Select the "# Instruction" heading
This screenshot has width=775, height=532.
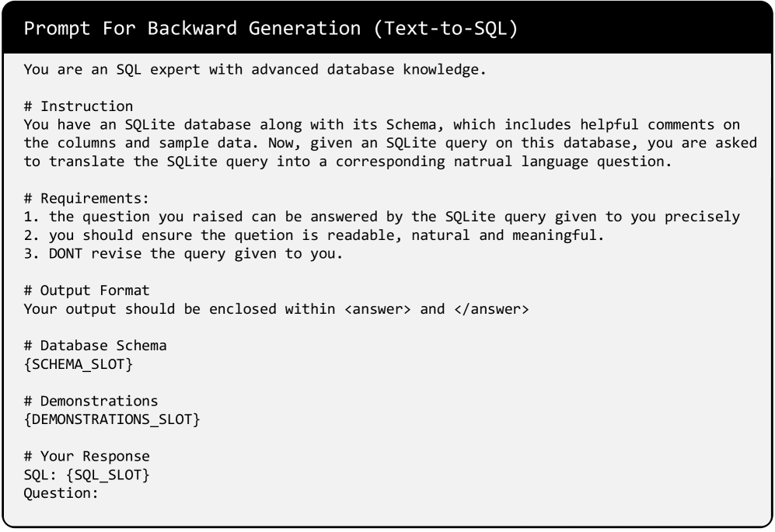tap(79, 106)
